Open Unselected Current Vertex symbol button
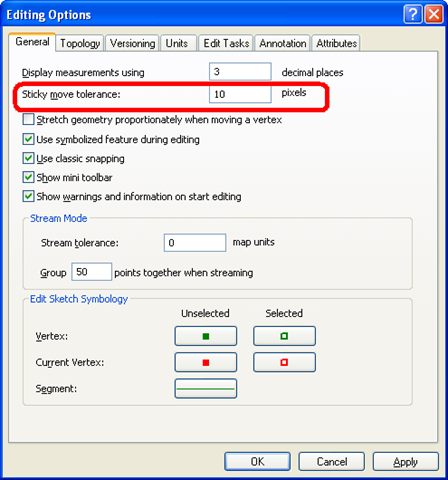448x480 pixels. pos(206,362)
